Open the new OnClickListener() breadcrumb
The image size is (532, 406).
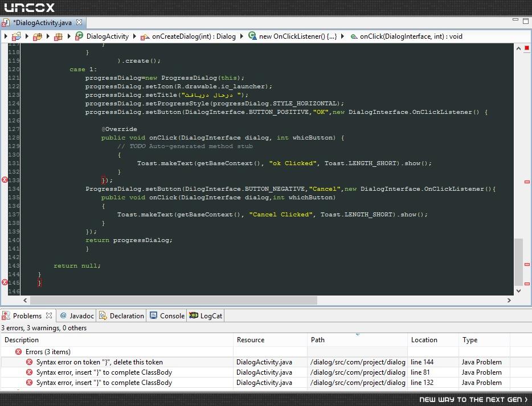coord(298,36)
